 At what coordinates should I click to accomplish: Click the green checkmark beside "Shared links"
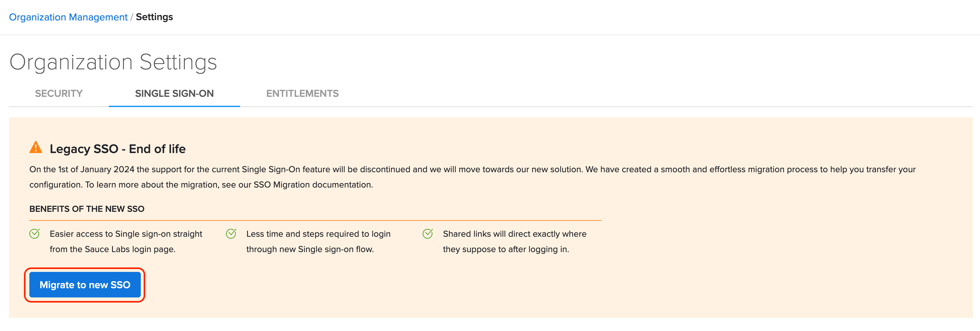pyautogui.click(x=428, y=234)
